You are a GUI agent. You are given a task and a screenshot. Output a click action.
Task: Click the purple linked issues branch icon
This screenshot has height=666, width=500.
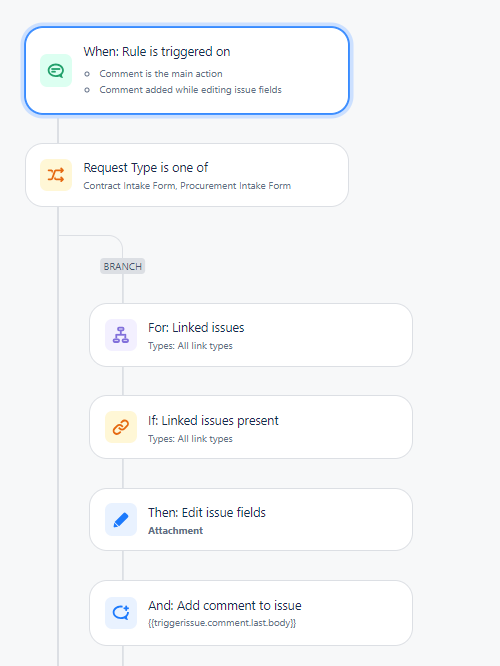121,335
